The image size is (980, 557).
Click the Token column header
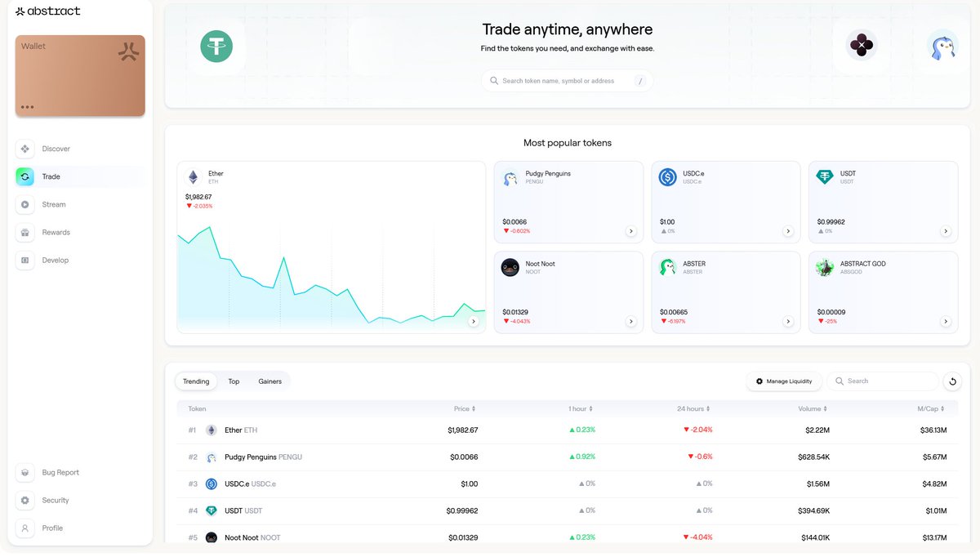[197, 408]
